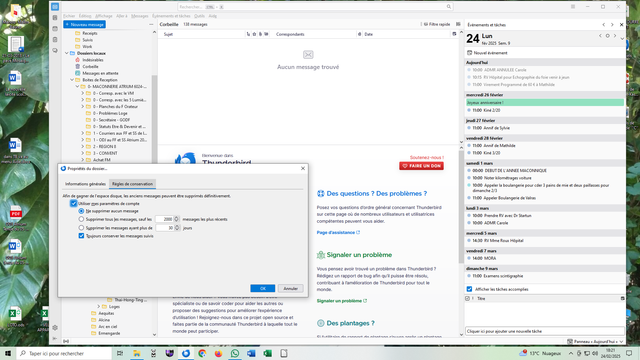The height and width of the screenshot is (360, 640).
Task: Open Page d'assistance link
Action: pyautogui.click(x=338, y=232)
